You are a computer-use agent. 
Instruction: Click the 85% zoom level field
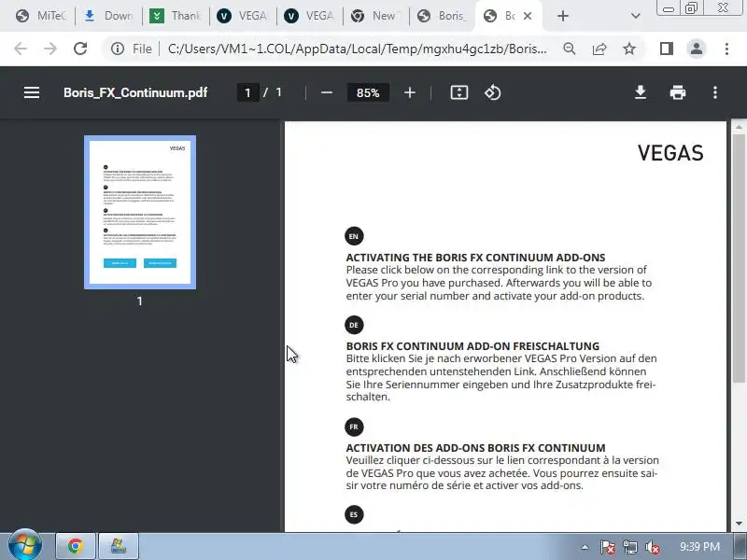click(368, 92)
